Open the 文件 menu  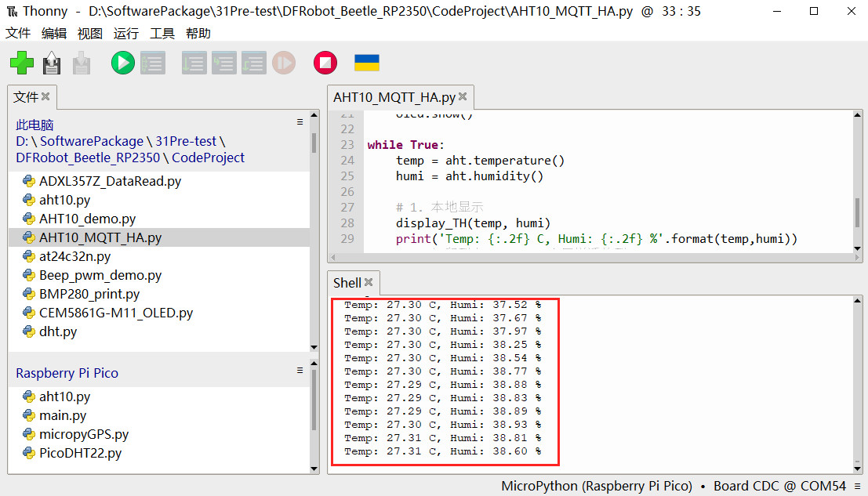(x=18, y=33)
